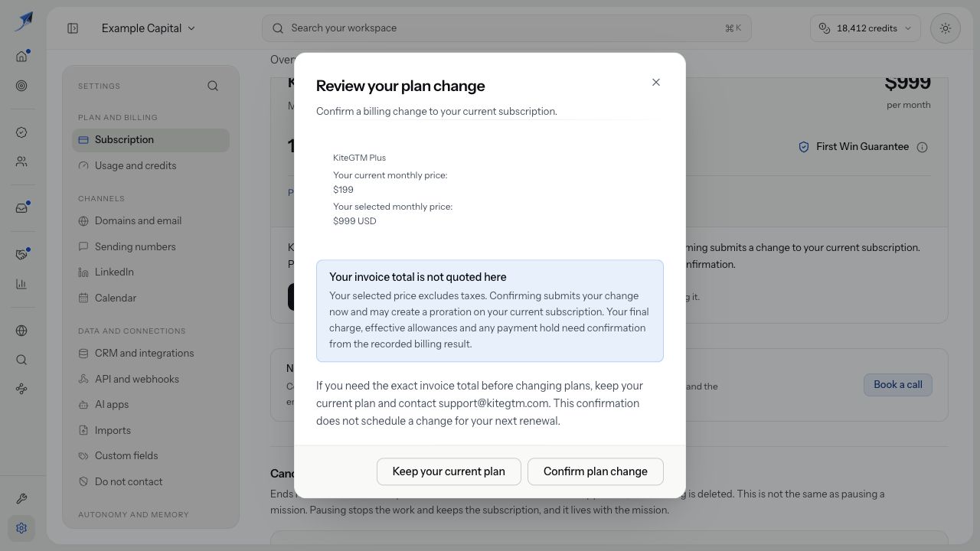The width and height of the screenshot is (980, 551).
Task: Open Imports settings
Action: tap(151, 430)
